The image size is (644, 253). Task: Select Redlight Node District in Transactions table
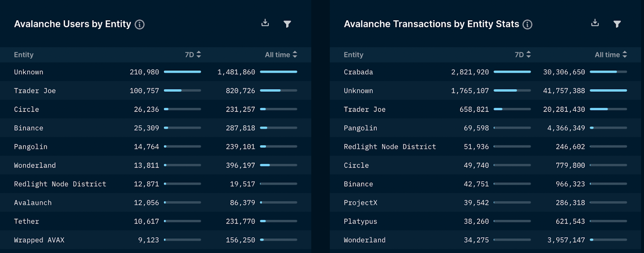point(390,147)
